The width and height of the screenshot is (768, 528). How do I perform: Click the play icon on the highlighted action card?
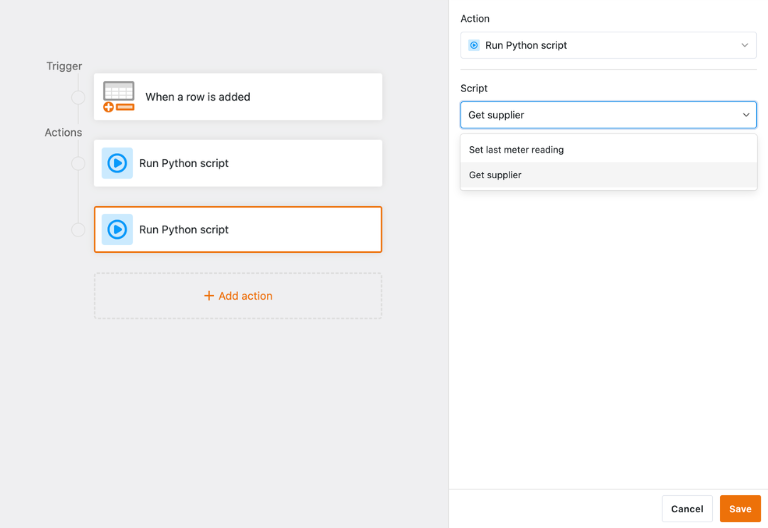[117, 229]
